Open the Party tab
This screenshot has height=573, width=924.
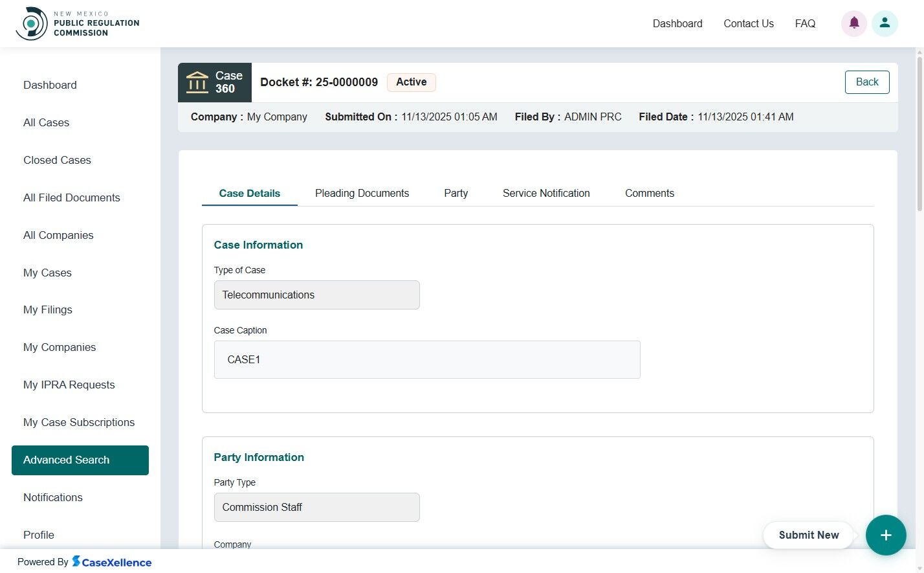tap(456, 193)
